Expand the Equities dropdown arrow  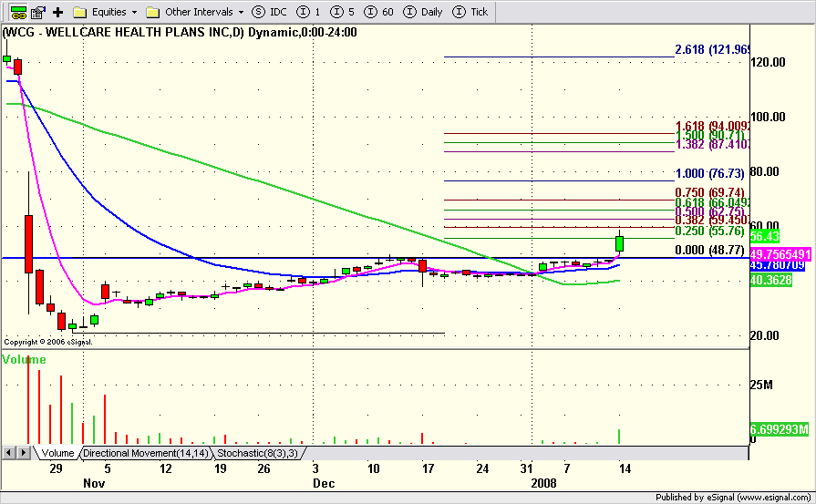click(x=134, y=12)
